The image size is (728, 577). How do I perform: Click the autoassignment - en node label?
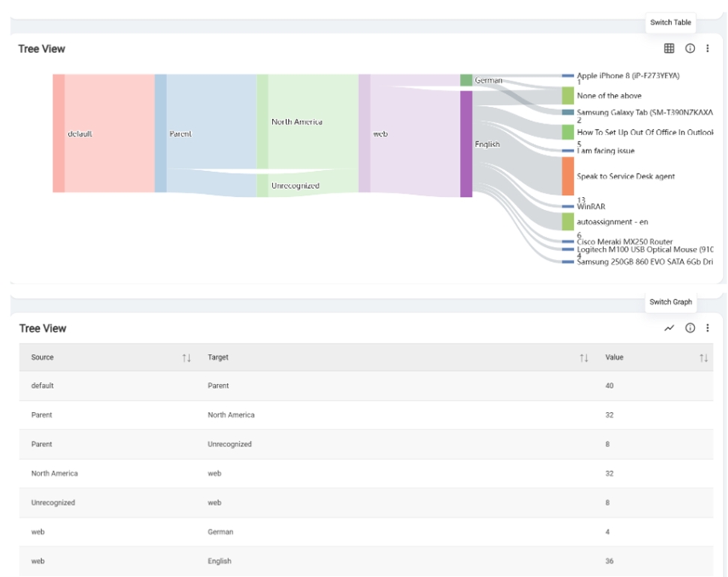pos(612,222)
